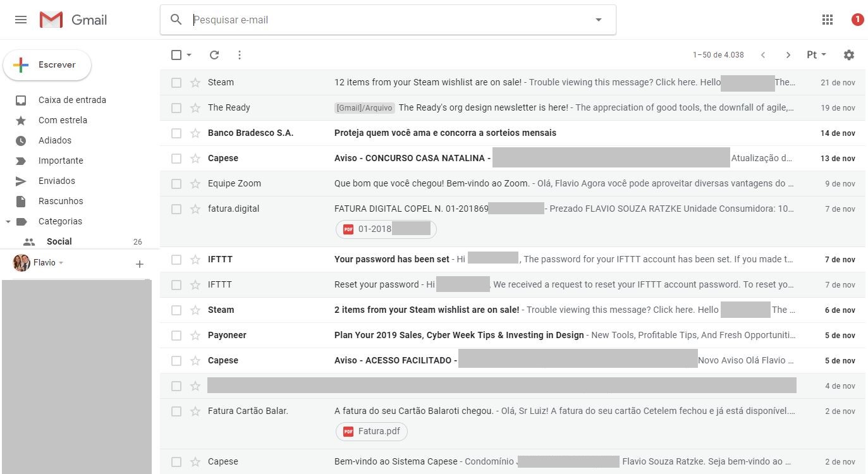Open the Gmail main menu (hamburger icon)

coord(20,20)
